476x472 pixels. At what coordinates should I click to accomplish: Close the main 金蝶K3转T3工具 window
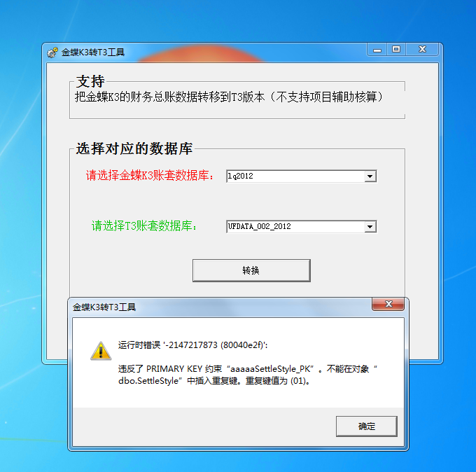tap(422, 50)
